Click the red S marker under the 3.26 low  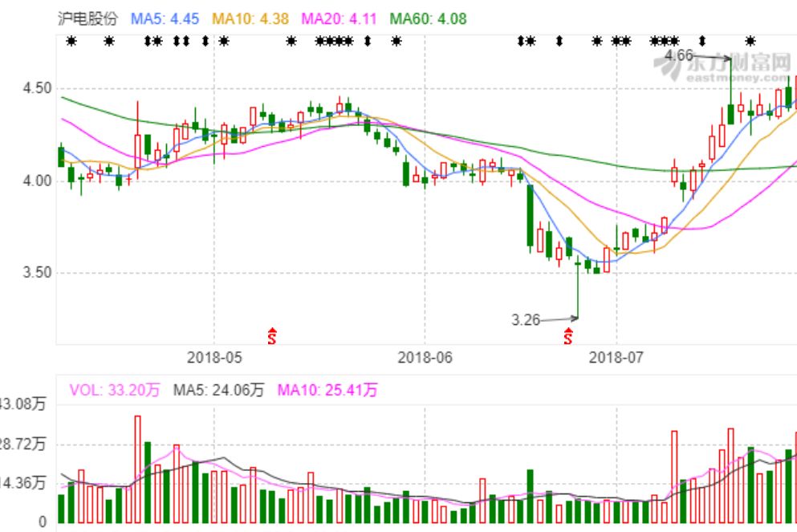tap(568, 336)
